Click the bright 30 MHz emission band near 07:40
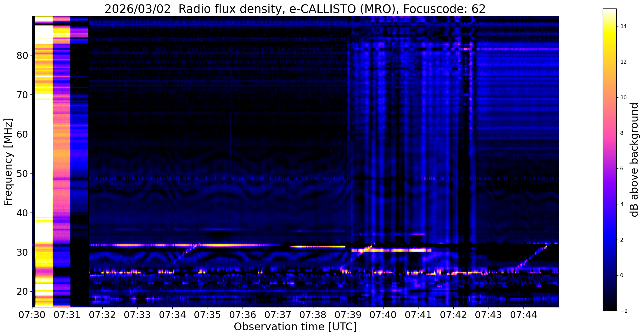The height and width of the screenshot is (336, 644). pos(392,250)
